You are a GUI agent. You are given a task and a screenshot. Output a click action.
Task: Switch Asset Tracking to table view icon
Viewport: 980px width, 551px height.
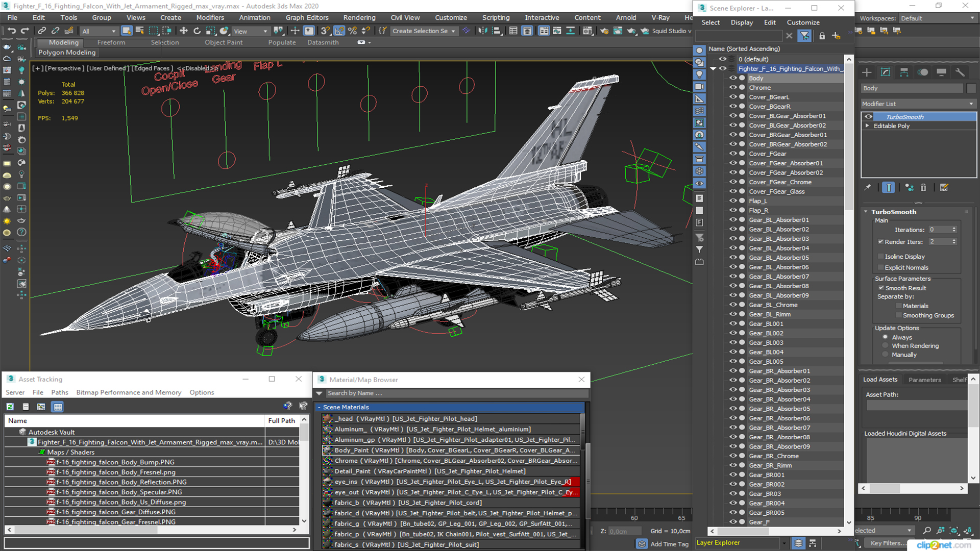[x=58, y=407]
